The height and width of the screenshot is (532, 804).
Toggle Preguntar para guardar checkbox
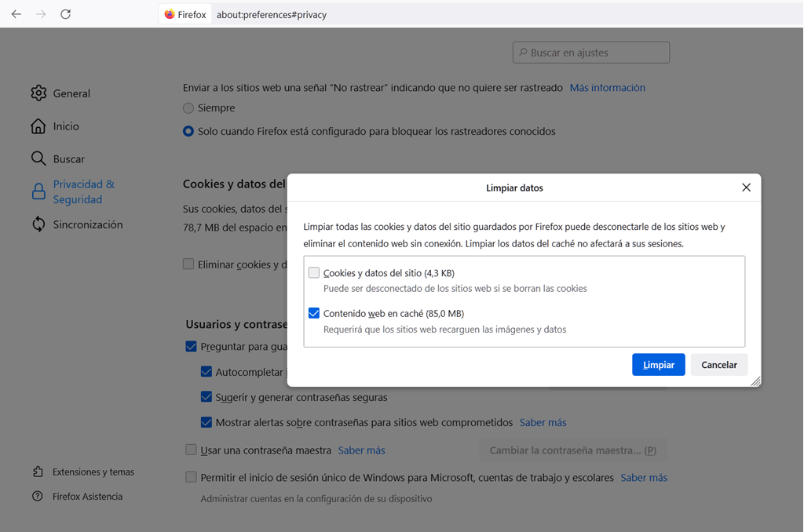(x=191, y=347)
